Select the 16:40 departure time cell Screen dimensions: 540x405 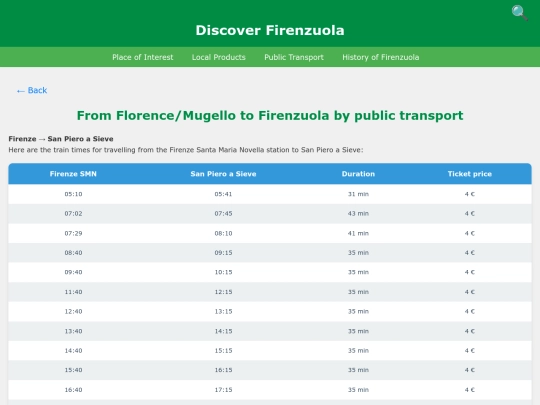pyautogui.click(x=73, y=390)
